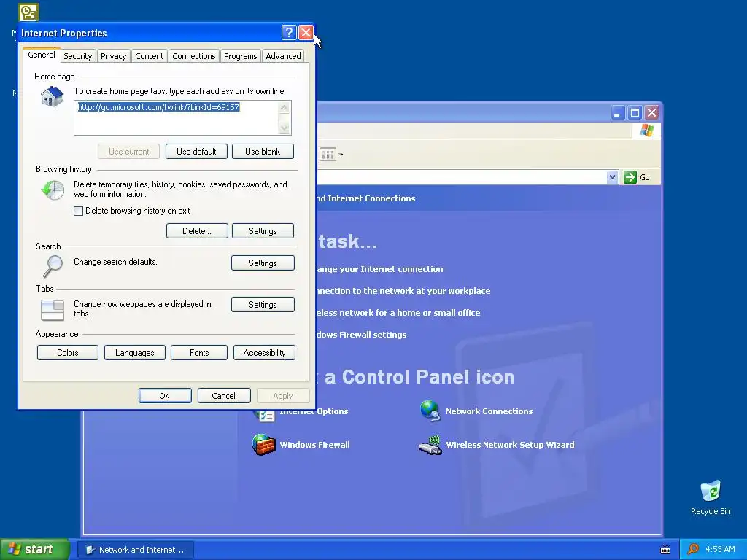747x560 pixels.
Task: Switch to the Advanced tab
Action: tap(284, 56)
